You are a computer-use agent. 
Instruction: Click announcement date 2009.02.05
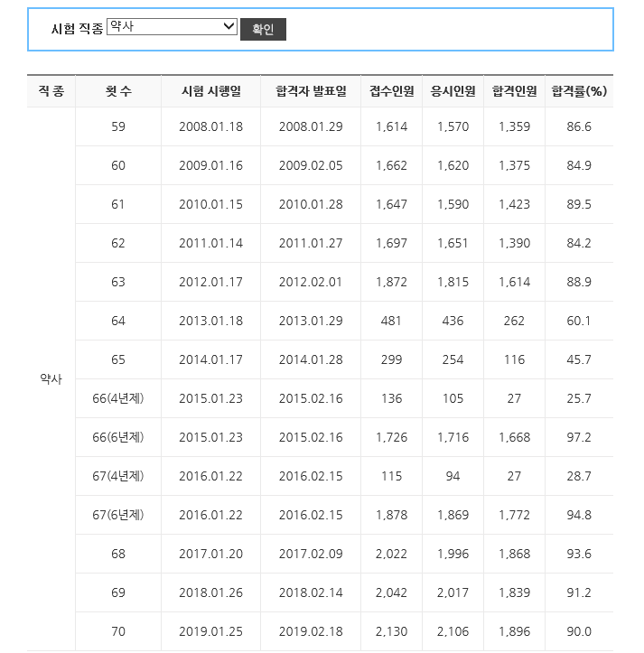click(x=312, y=165)
